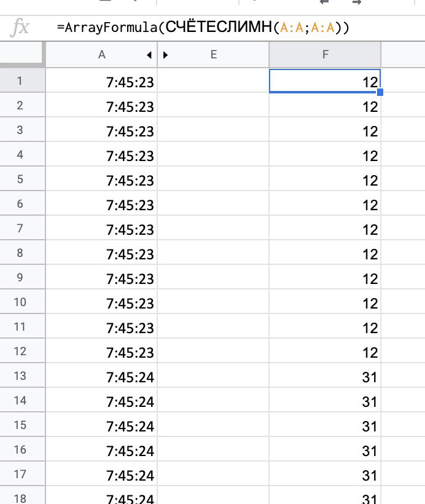This screenshot has width=425, height=504.
Task: Select row 13 header
Action: click(20, 376)
